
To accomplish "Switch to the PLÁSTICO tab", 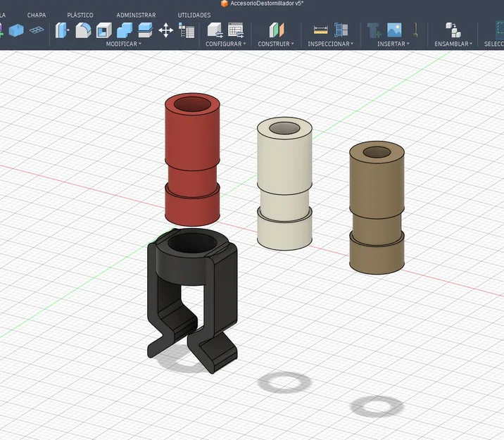I will (x=80, y=15).
